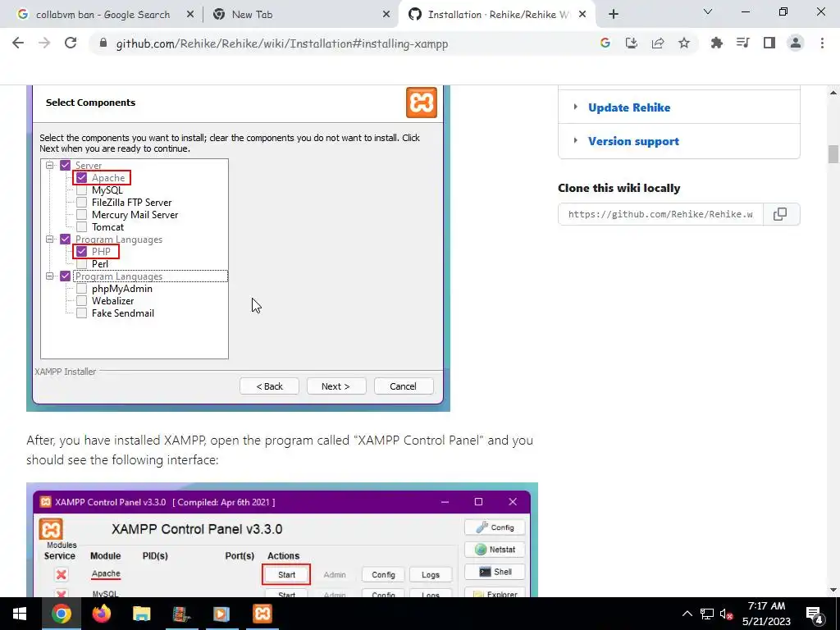Open a new tab with plus button
This screenshot has height=630, width=840.
point(614,15)
